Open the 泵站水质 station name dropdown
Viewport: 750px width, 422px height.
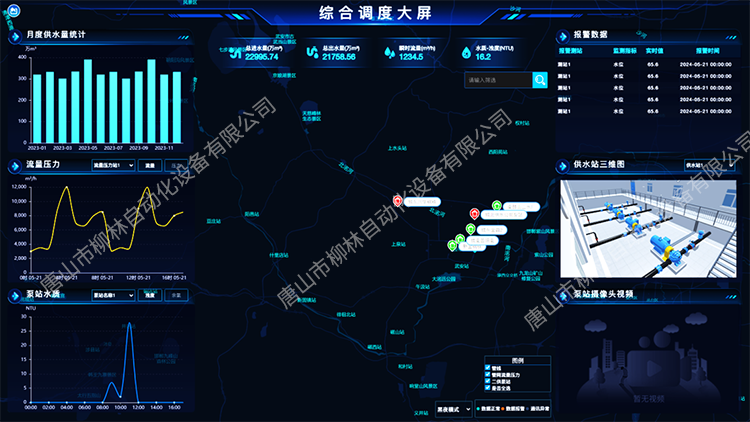(113, 296)
